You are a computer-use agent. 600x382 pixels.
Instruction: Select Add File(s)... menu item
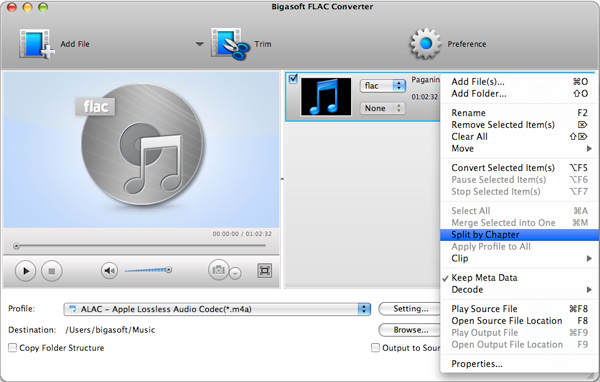[519, 82]
